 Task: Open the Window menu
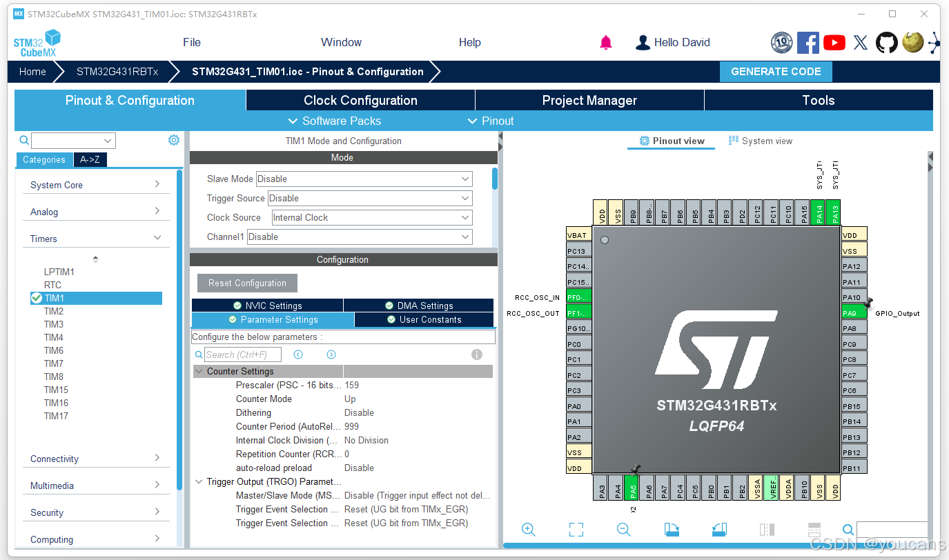[x=341, y=42]
